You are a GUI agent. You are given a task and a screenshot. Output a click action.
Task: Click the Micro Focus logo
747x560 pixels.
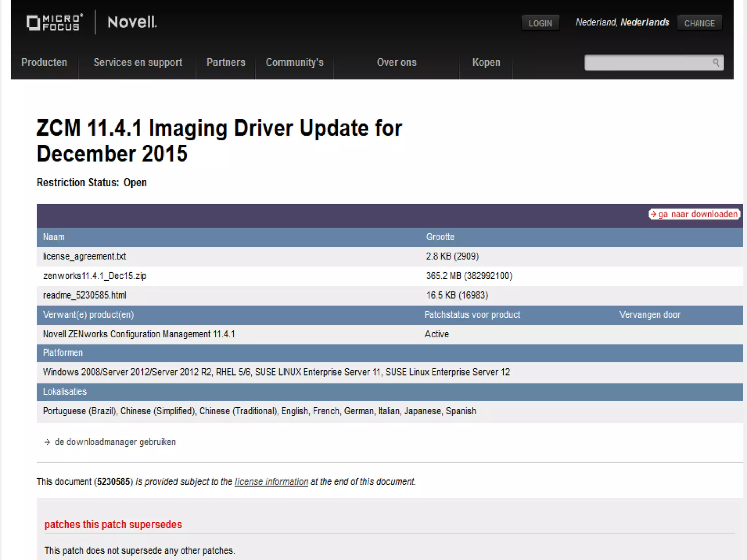click(55, 23)
